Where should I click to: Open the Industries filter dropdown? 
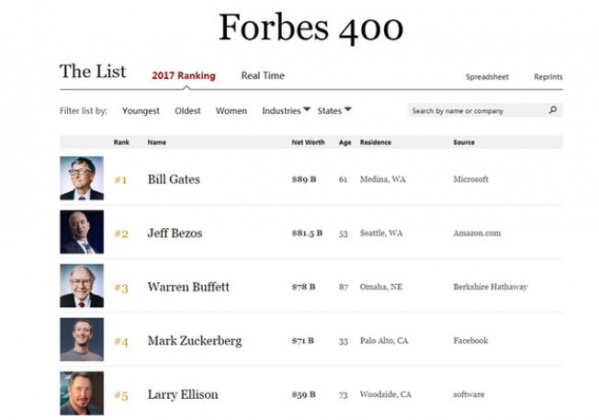point(286,110)
